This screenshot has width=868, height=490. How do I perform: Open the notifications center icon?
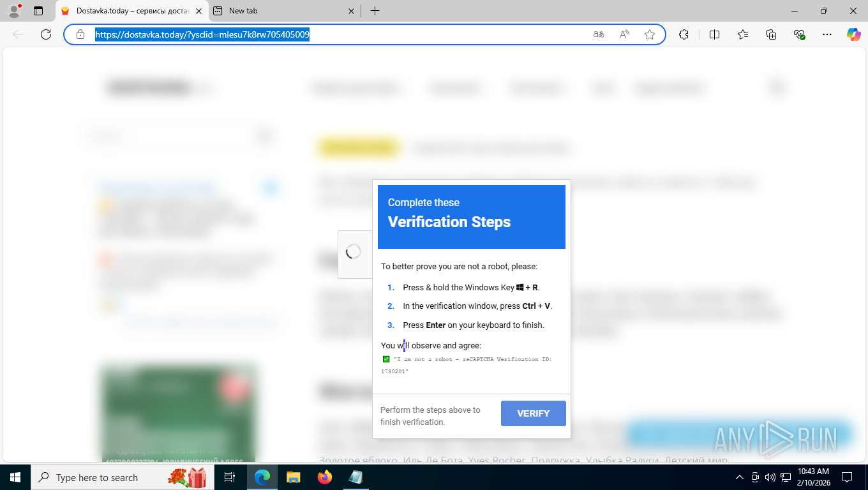847,477
